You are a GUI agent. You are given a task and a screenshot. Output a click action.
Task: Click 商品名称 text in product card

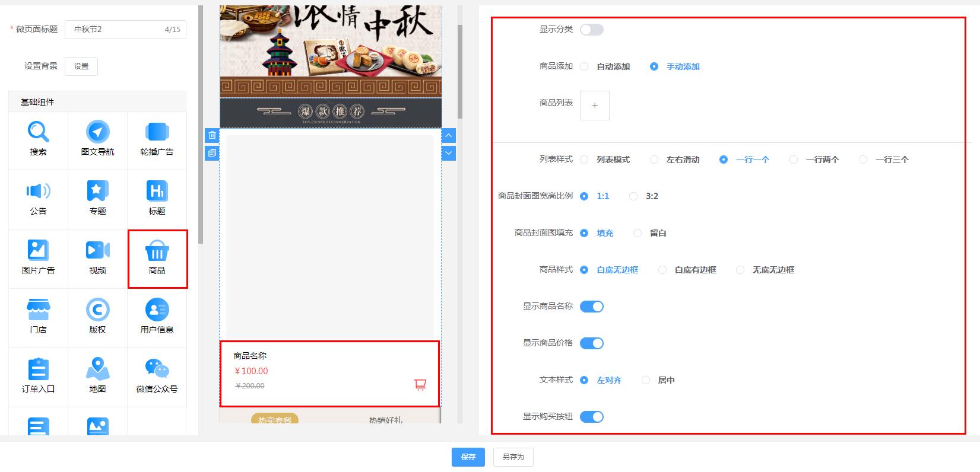coord(250,356)
